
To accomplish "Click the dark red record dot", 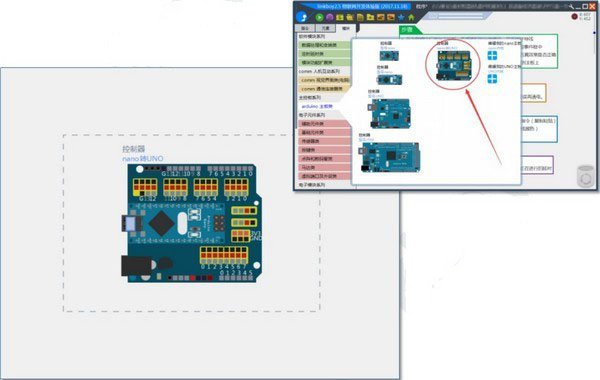I will tap(574, 16).
